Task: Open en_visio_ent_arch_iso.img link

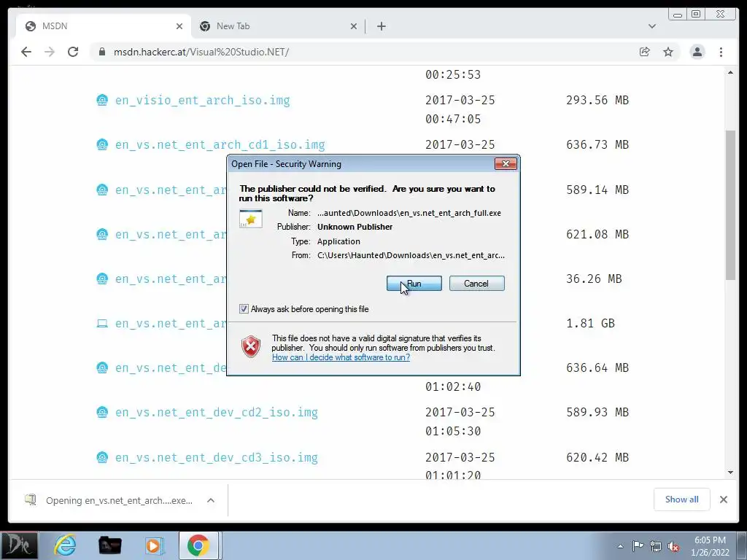Action: point(203,101)
